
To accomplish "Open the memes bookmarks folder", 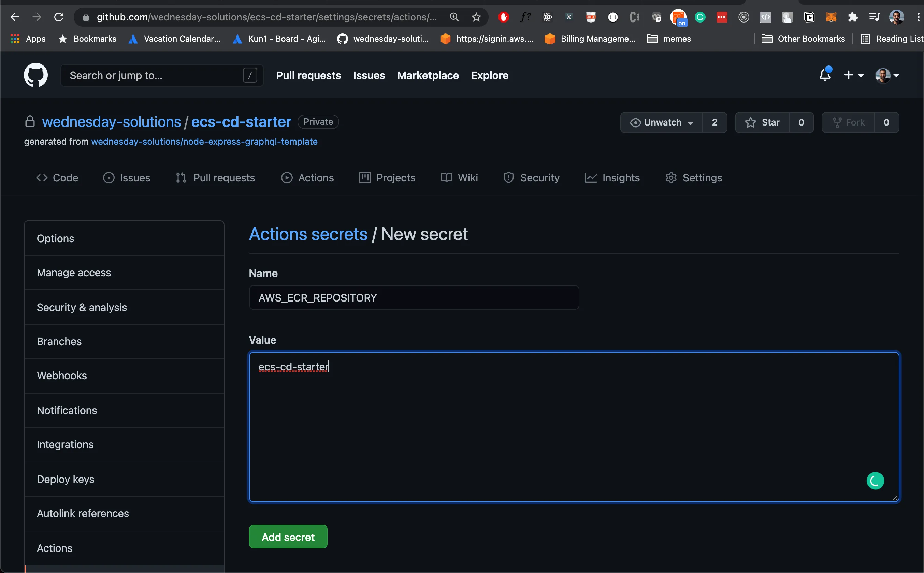I will point(669,39).
